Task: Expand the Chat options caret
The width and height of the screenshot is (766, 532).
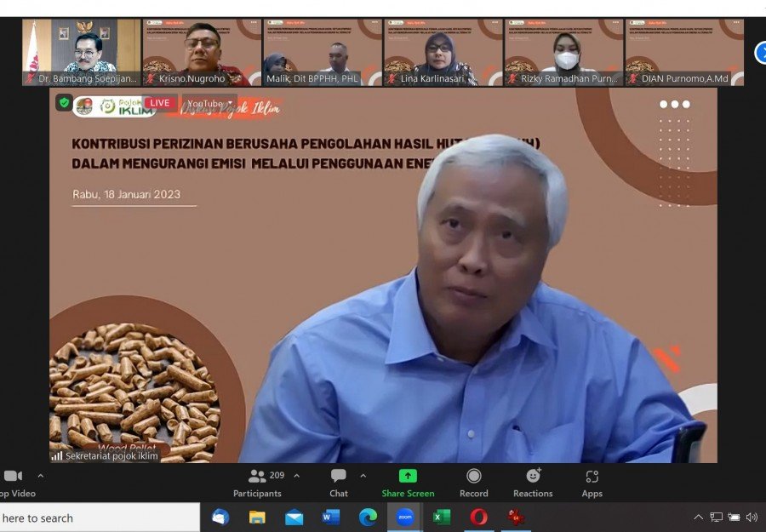Action: pos(363,476)
